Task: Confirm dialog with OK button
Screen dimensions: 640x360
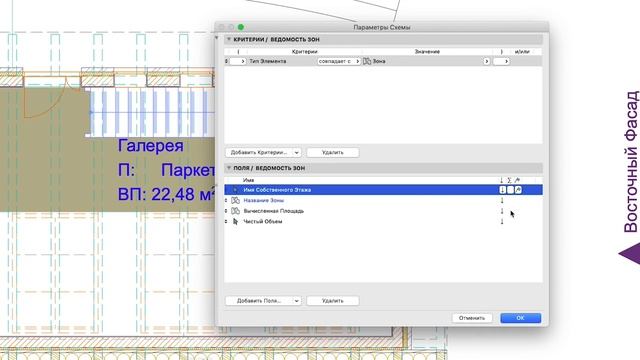Action: pyautogui.click(x=520, y=318)
